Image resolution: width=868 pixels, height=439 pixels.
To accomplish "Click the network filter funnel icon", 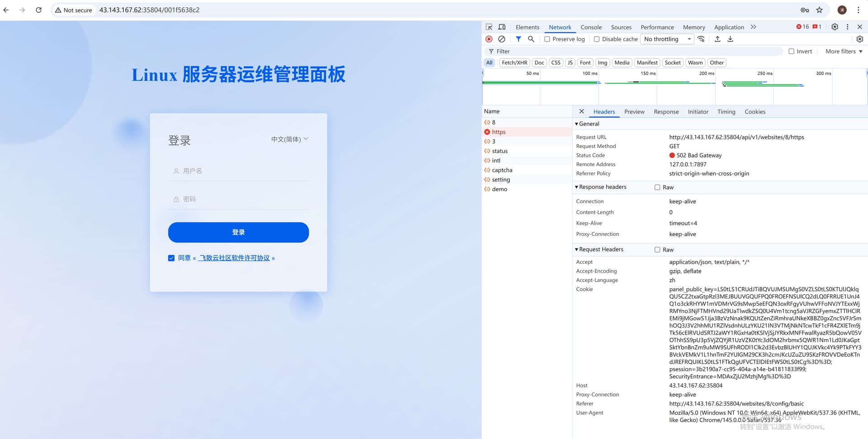I will pos(518,39).
